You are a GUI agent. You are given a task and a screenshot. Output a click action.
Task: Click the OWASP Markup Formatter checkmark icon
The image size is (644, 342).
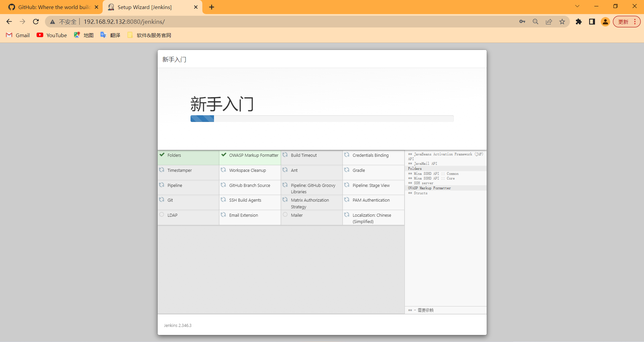click(224, 155)
